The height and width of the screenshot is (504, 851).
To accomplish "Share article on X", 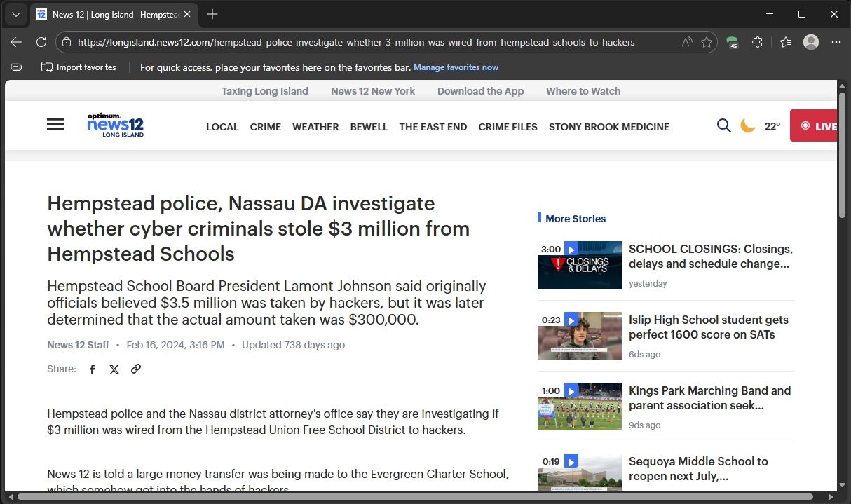I will click(114, 369).
